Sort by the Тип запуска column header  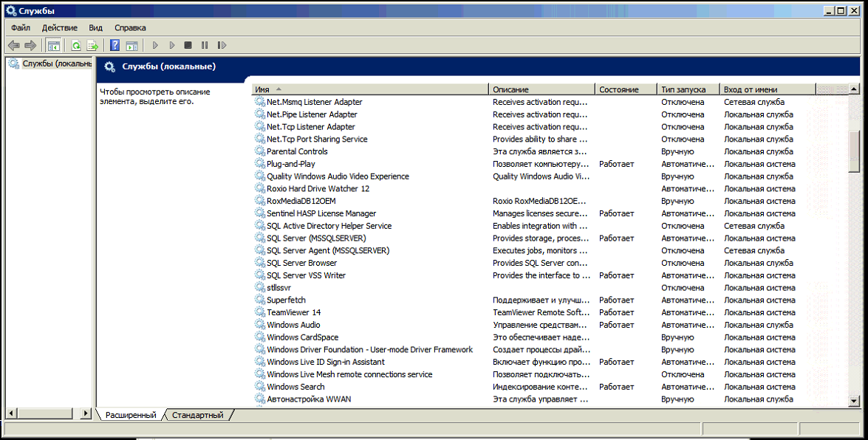[687, 89]
